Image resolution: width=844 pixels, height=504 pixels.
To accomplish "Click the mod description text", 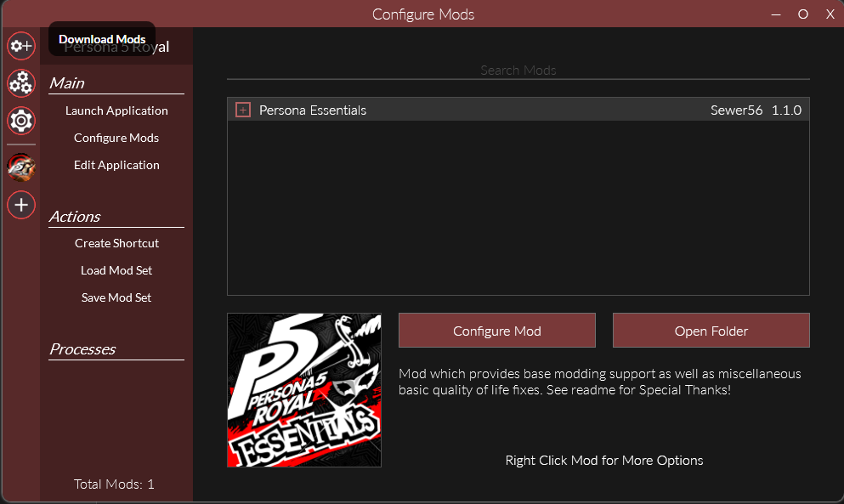I will click(599, 382).
